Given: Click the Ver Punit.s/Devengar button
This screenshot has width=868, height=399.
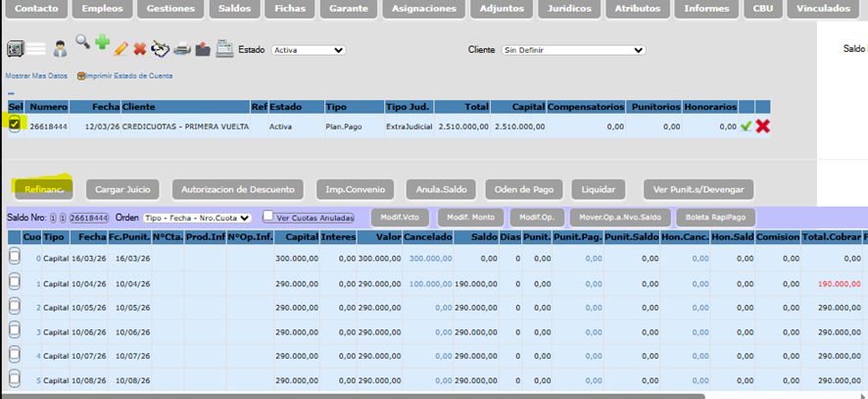Looking at the screenshot, I should pyautogui.click(x=699, y=189).
